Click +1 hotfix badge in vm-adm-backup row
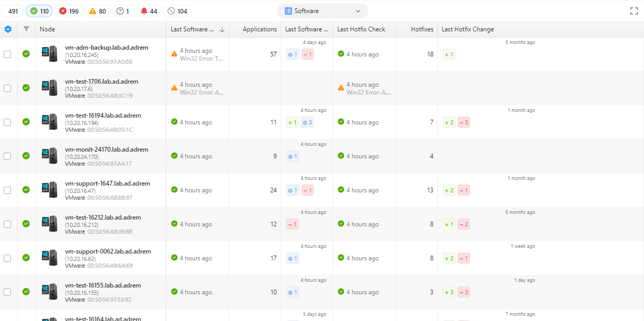 pos(449,54)
